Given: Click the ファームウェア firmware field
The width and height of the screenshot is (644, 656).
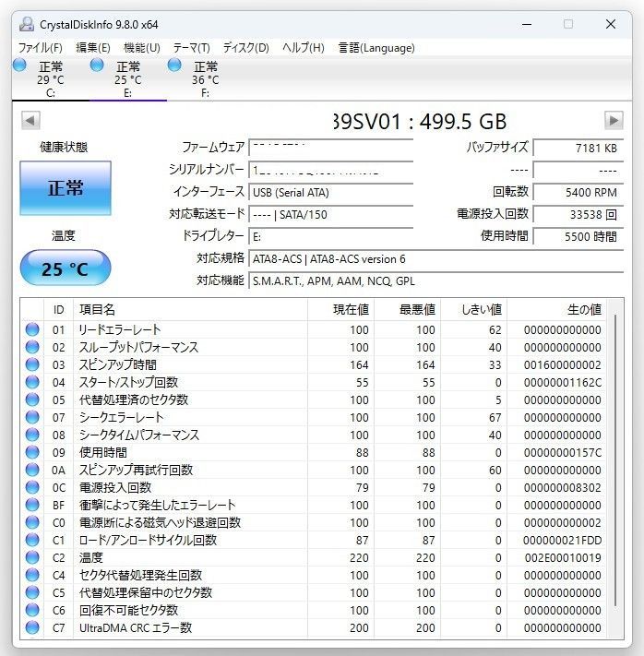Looking at the screenshot, I should click(330, 149).
